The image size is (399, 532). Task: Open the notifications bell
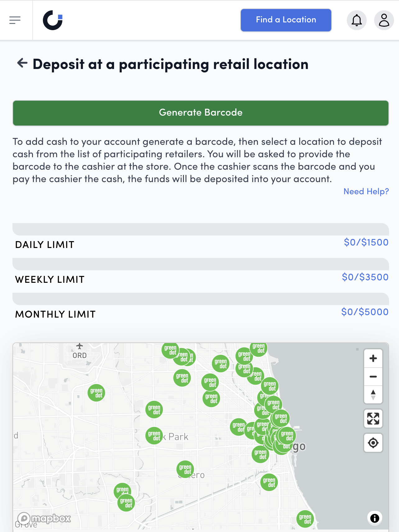(x=357, y=20)
